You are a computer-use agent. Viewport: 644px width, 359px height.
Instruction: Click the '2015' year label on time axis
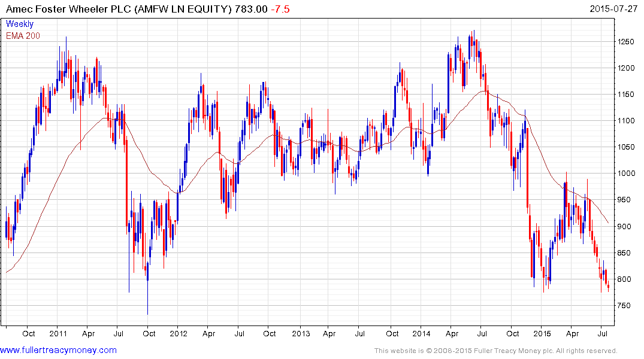542,333
